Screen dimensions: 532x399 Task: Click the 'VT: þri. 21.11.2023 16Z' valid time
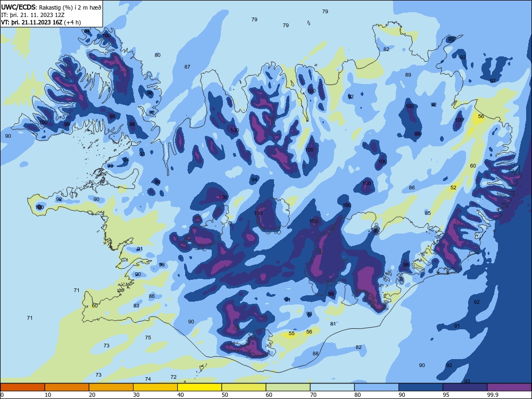[x=31, y=22]
